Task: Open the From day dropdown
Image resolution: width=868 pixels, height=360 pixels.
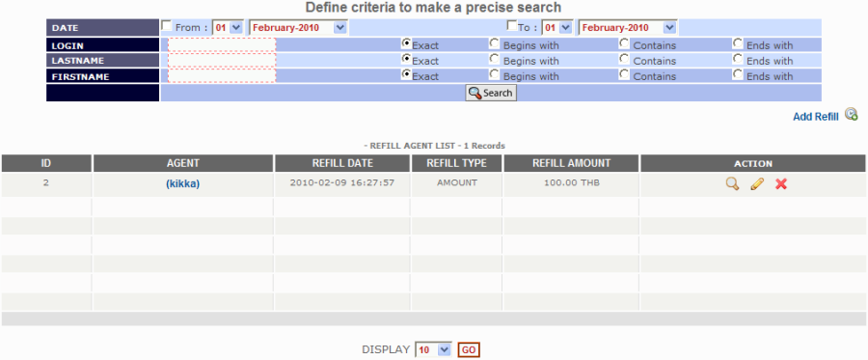Action: (228, 27)
